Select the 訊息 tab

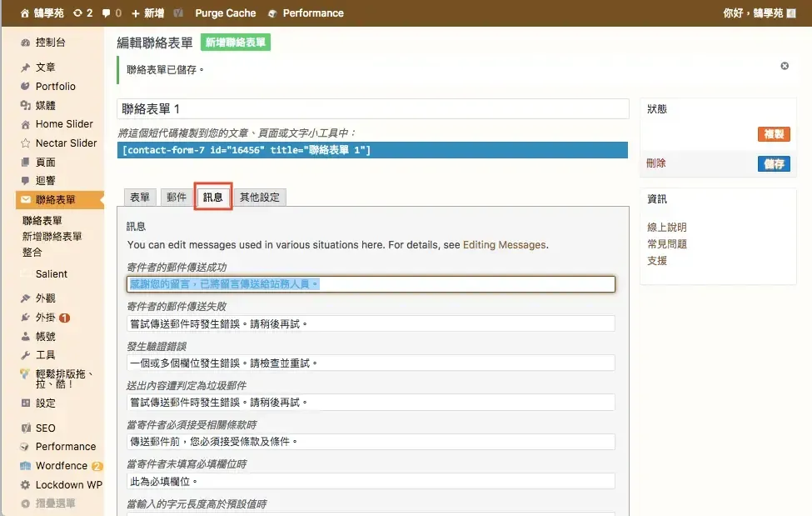point(213,197)
